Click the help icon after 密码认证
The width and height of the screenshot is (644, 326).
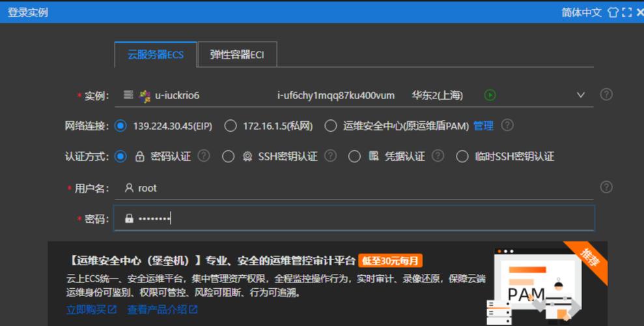point(204,156)
